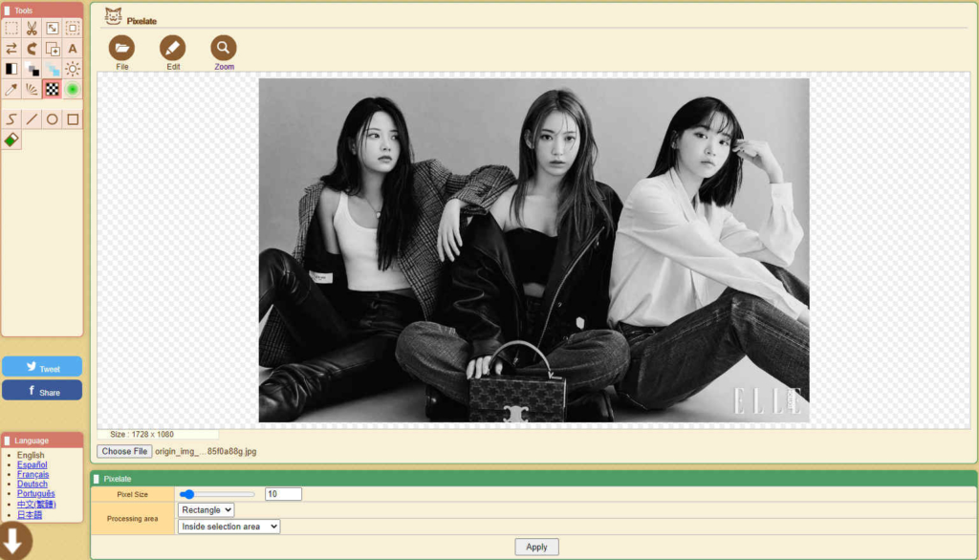The image size is (979, 560).
Task: Select the transparency checkerboard tool
Action: point(52,88)
